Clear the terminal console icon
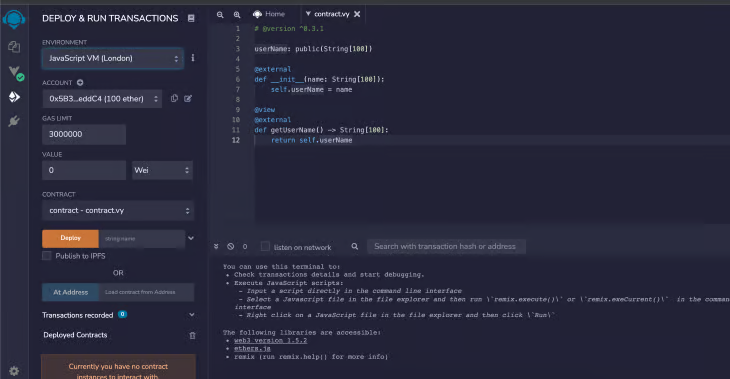Image resolution: width=730 pixels, height=379 pixels. pos(230,246)
